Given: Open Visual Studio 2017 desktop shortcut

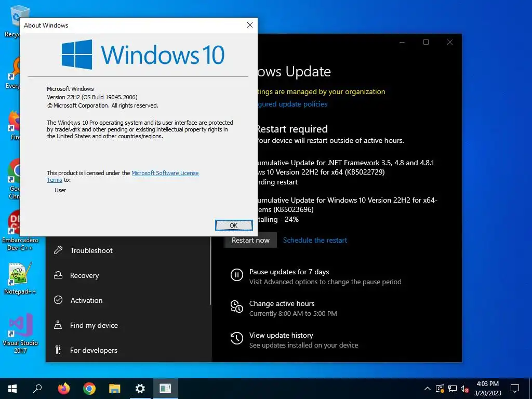Looking at the screenshot, I should tap(20, 333).
